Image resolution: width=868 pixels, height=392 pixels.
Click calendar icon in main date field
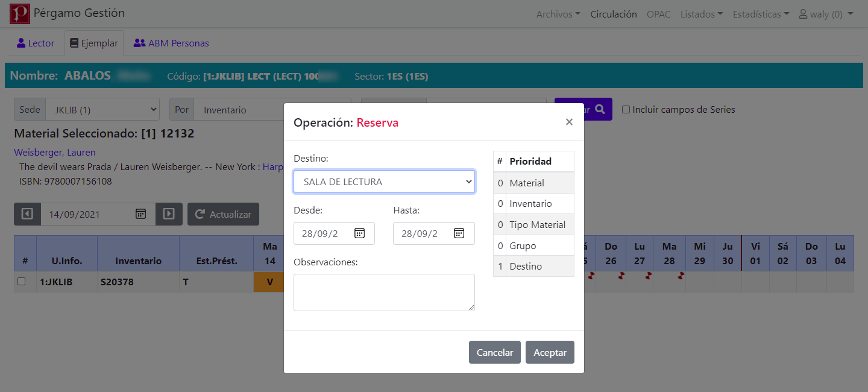140,214
